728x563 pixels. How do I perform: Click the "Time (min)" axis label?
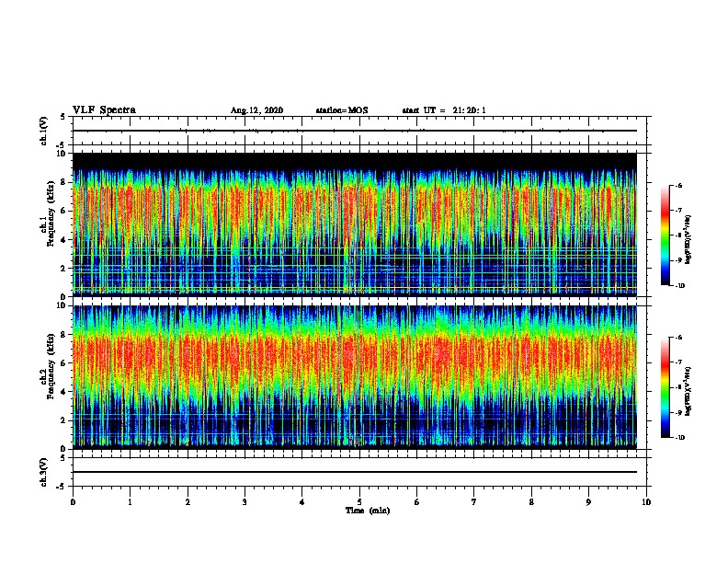coord(368,511)
